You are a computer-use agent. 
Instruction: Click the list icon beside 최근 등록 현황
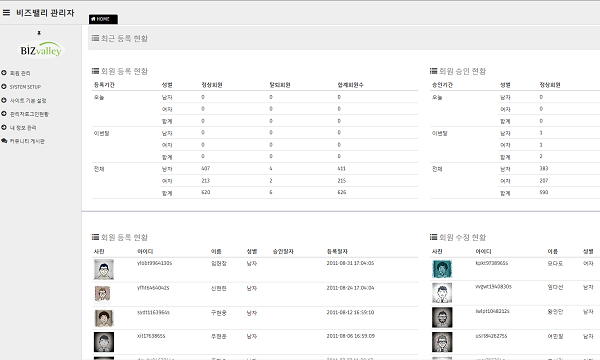[95, 38]
